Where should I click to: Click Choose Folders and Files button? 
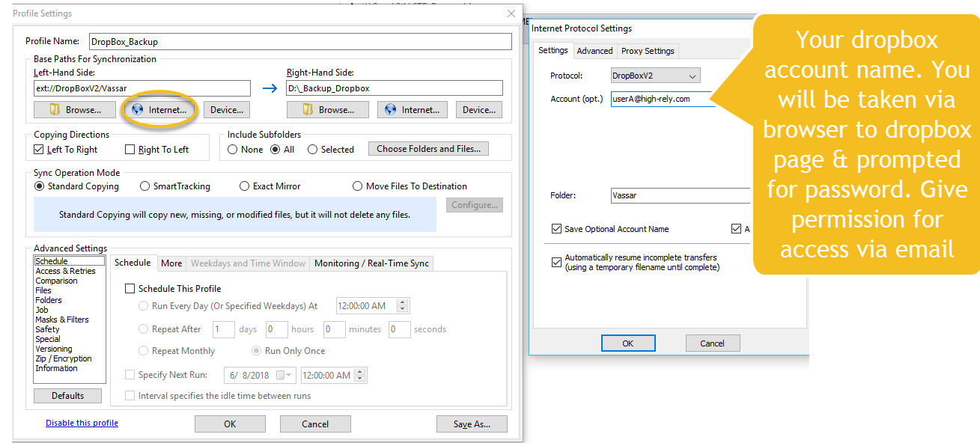[428, 149]
